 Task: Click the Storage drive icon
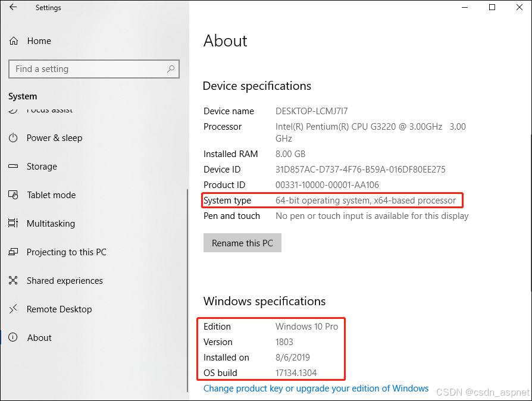(13, 166)
